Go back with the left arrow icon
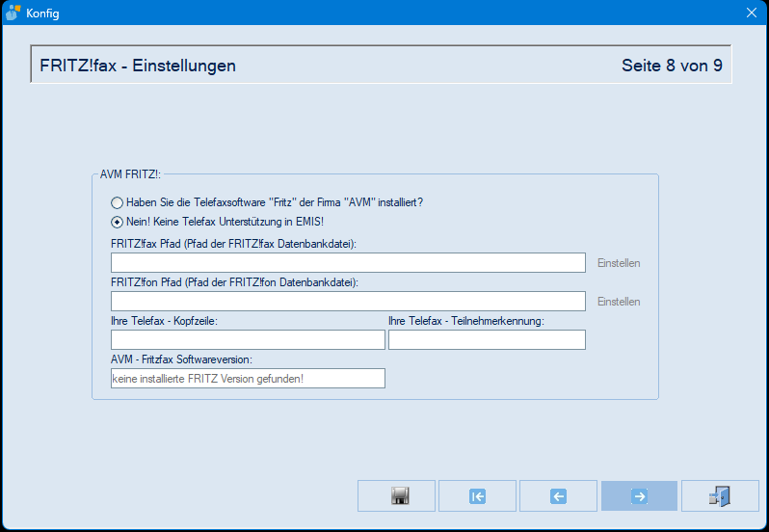This screenshot has height=532, width=769. [x=558, y=495]
